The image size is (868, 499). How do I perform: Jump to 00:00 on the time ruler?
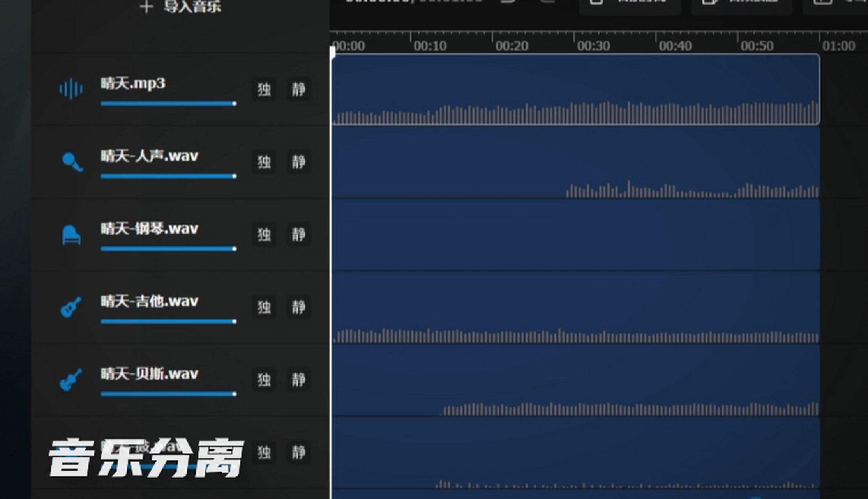pos(349,46)
